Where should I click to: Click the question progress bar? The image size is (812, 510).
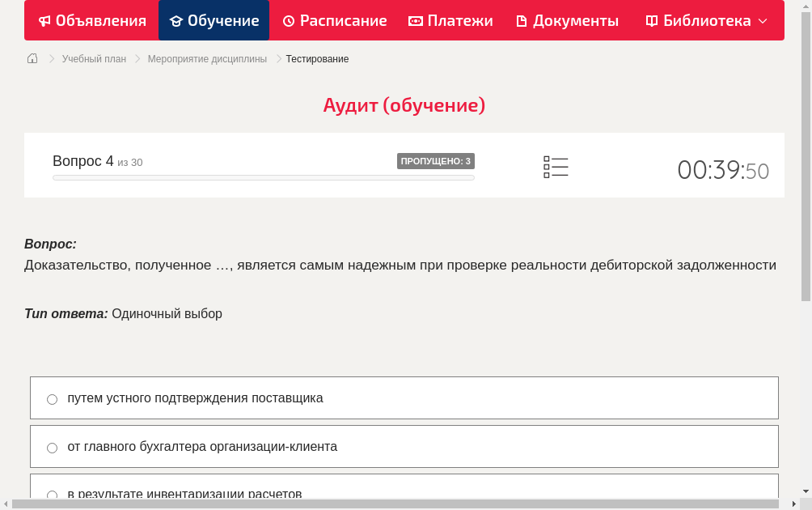pos(263,177)
